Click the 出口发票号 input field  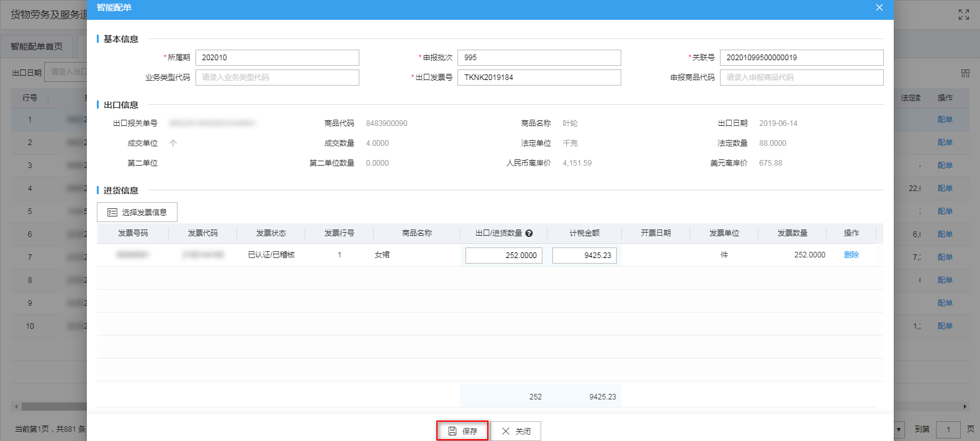coord(539,78)
